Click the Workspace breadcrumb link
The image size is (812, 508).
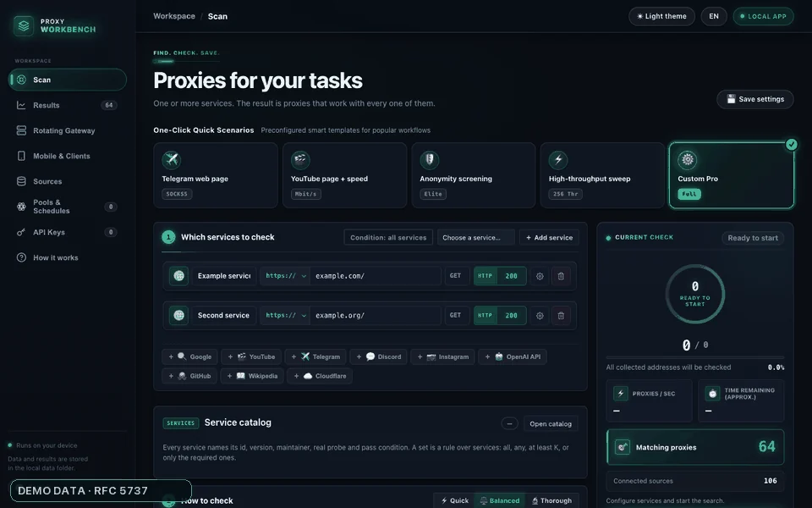(x=174, y=16)
